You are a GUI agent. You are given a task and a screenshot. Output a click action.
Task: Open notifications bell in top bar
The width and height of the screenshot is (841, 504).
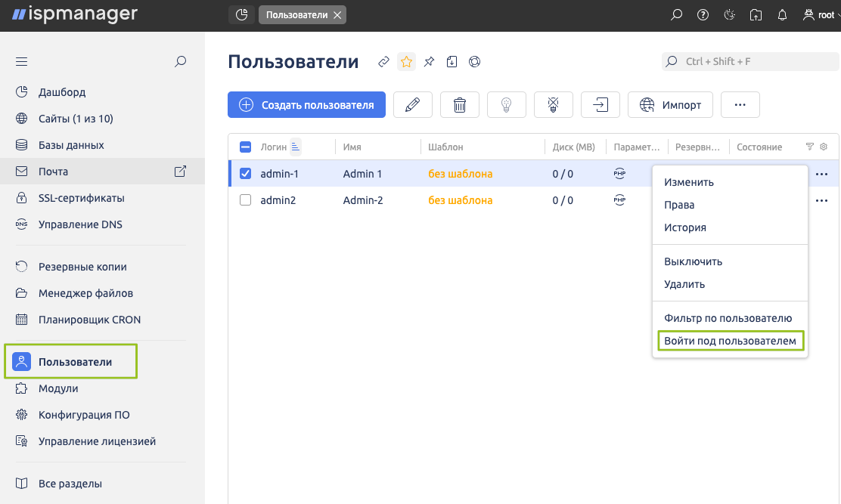(x=783, y=15)
